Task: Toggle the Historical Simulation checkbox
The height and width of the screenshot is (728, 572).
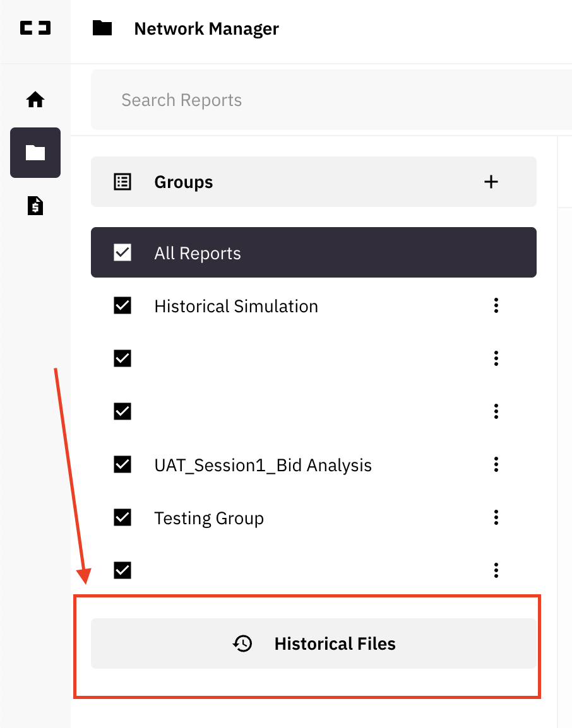Action: coord(122,305)
